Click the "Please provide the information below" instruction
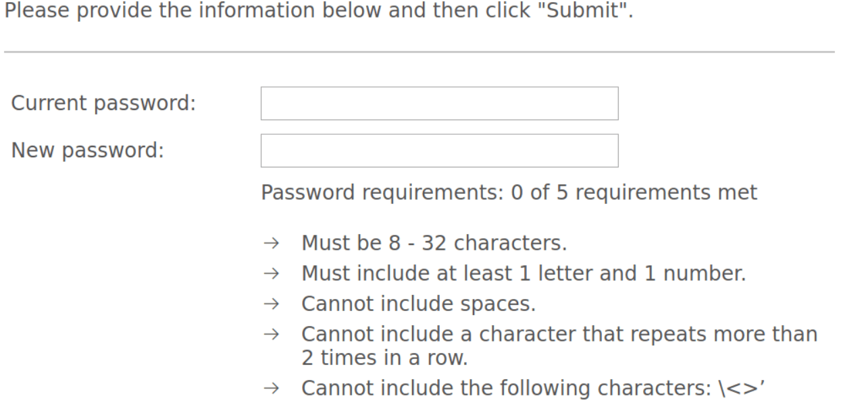Viewport: 868px width, 415px height. point(236,11)
